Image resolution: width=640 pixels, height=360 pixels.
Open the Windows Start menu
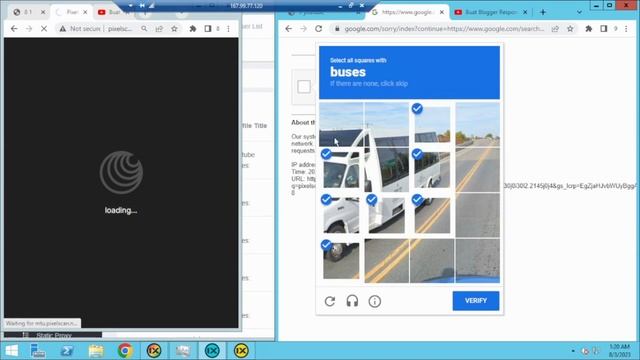point(11,351)
